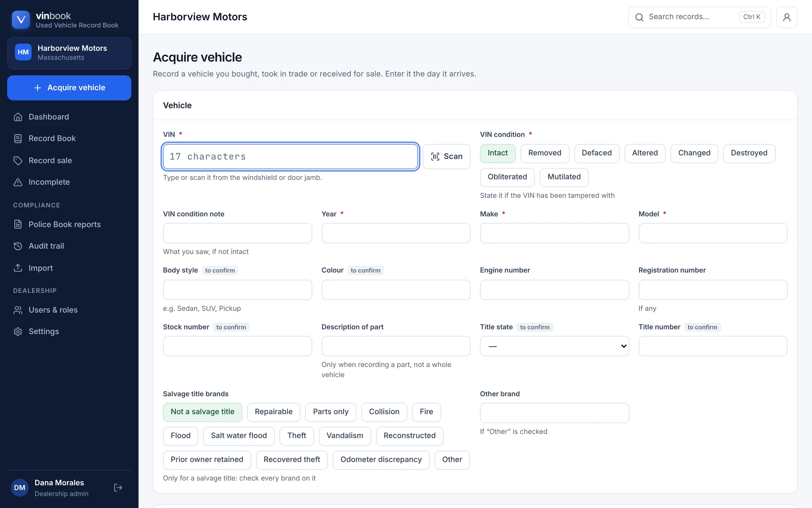
Task: Click the Settings gear icon
Action: point(18,332)
